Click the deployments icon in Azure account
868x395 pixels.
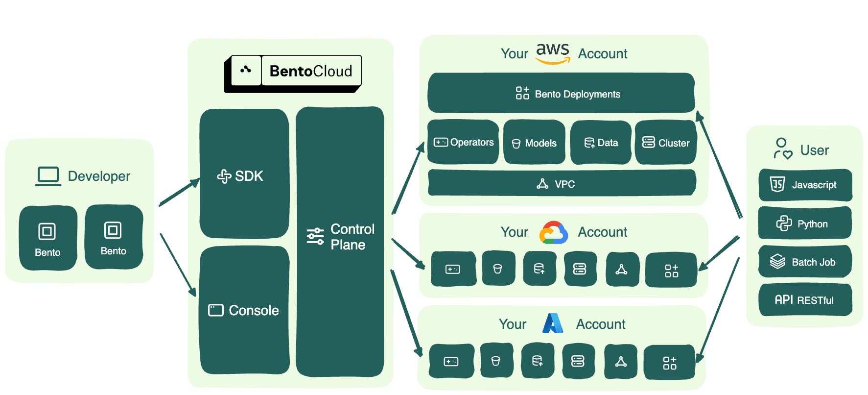click(670, 363)
